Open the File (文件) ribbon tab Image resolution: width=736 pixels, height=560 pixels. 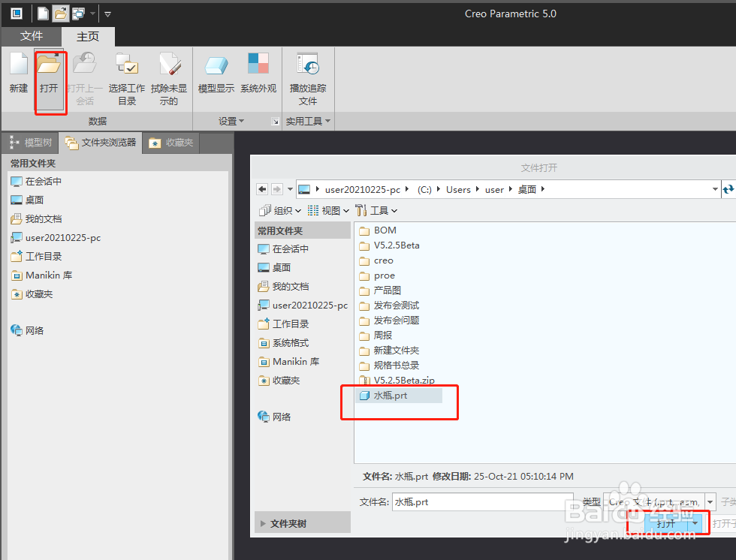pyautogui.click(x=32, y=36)
